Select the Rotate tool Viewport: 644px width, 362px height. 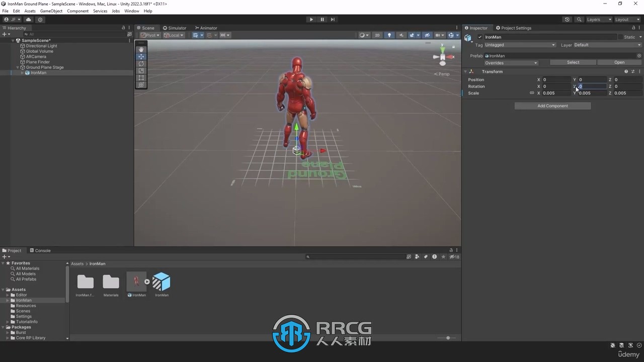(x=141, y=63)
